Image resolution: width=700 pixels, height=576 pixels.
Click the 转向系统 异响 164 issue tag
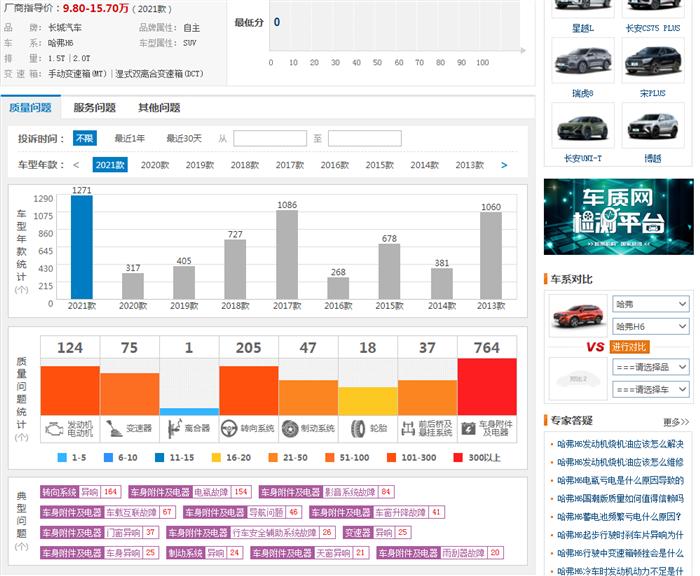click(80, 492)
